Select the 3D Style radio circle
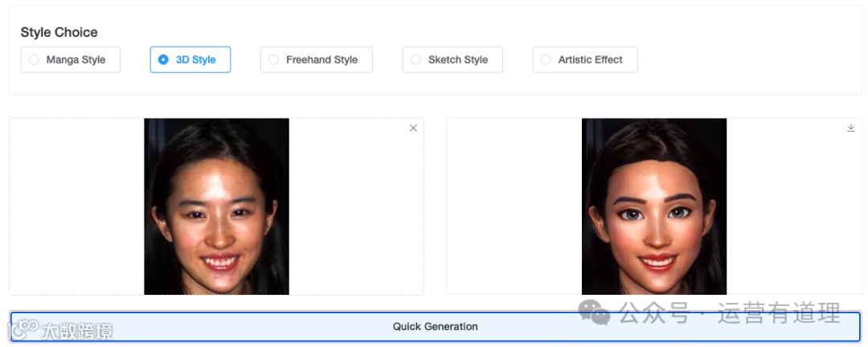 pyautogui.click(x=163, y=59)
